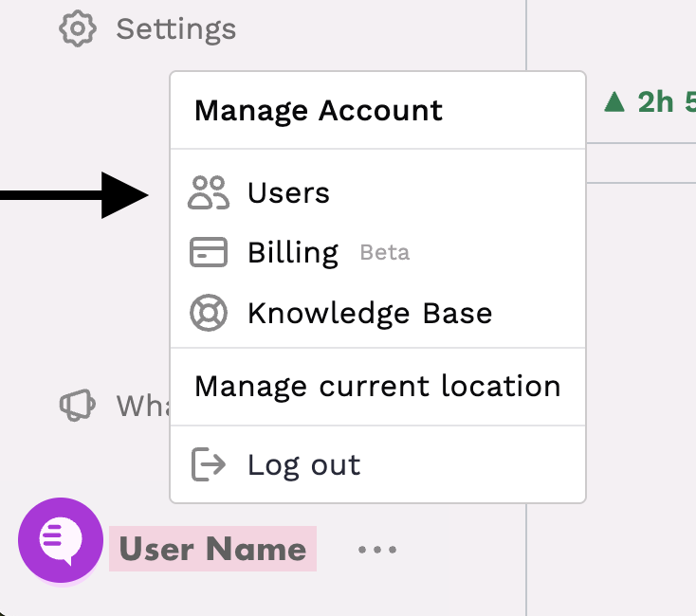This screenshot has width=696, height=616.
Task: Select Manage current location
Action: tap(377, 387)
